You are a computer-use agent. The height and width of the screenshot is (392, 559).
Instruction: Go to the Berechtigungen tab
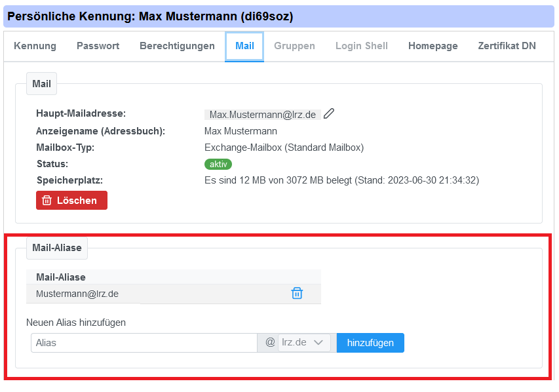(x=177, y=46)
